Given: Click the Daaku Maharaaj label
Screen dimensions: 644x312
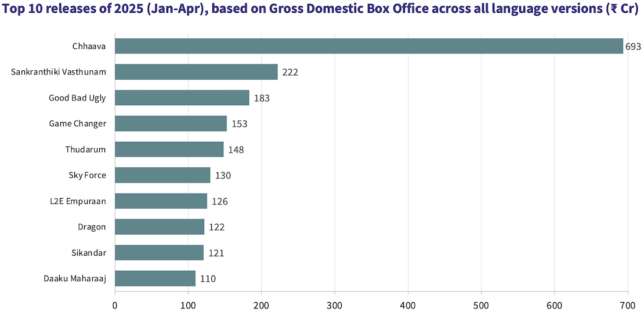Looking at the screenshot, I should (x=75, y=278).
